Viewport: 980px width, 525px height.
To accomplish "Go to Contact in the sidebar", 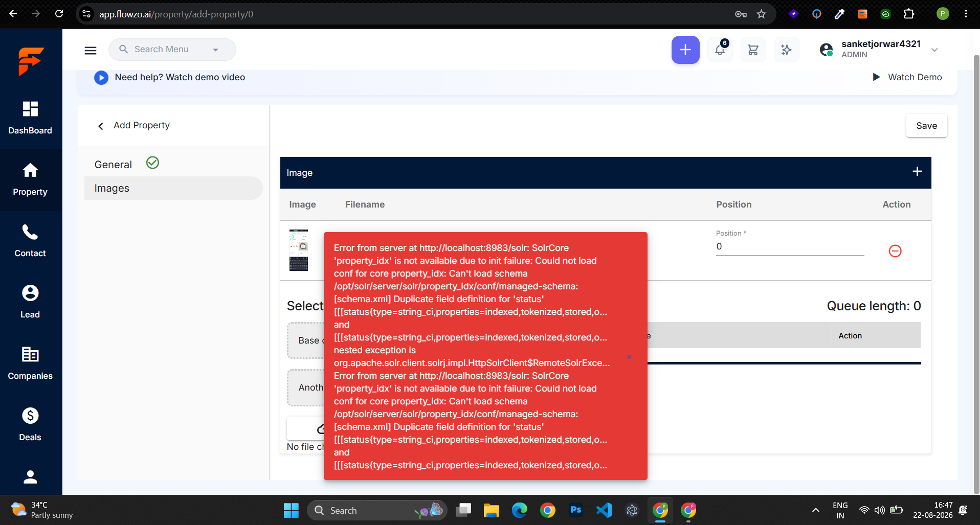I will [30, 241].
